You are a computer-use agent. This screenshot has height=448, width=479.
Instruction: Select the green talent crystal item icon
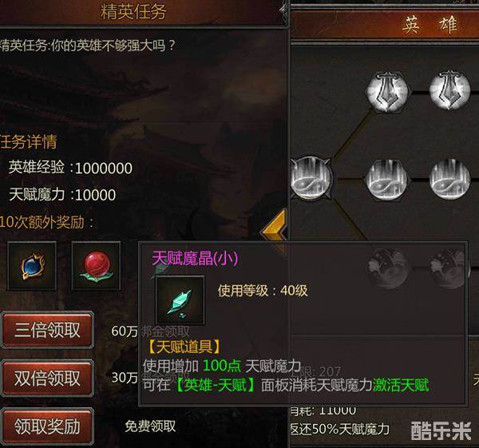pos(180,300)
